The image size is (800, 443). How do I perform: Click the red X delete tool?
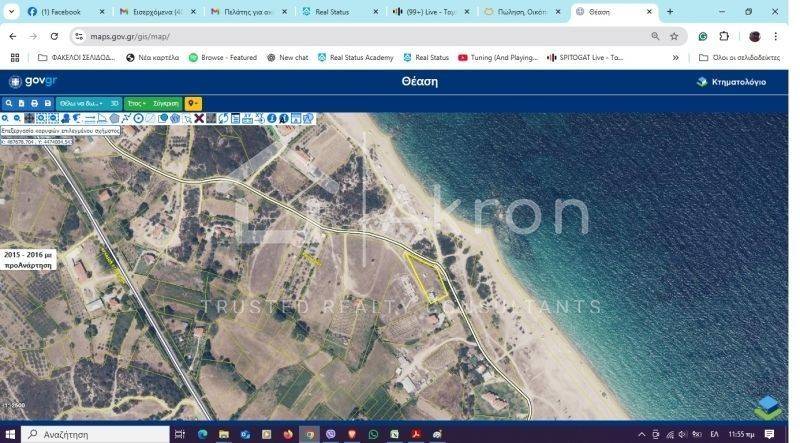[199, 118]
